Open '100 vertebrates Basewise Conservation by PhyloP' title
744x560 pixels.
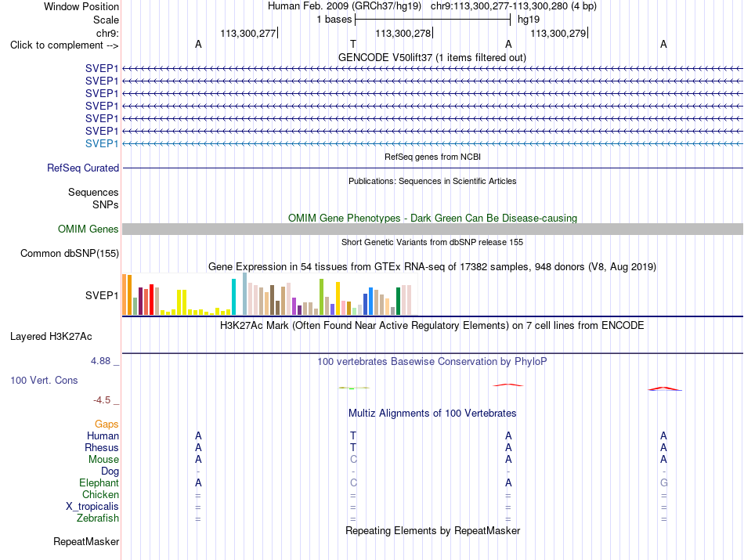[x=432, y=362]
